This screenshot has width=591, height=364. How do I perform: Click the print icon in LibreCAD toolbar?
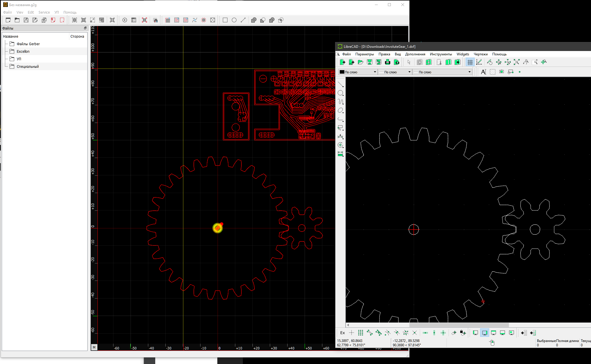(x=387, y=62)
